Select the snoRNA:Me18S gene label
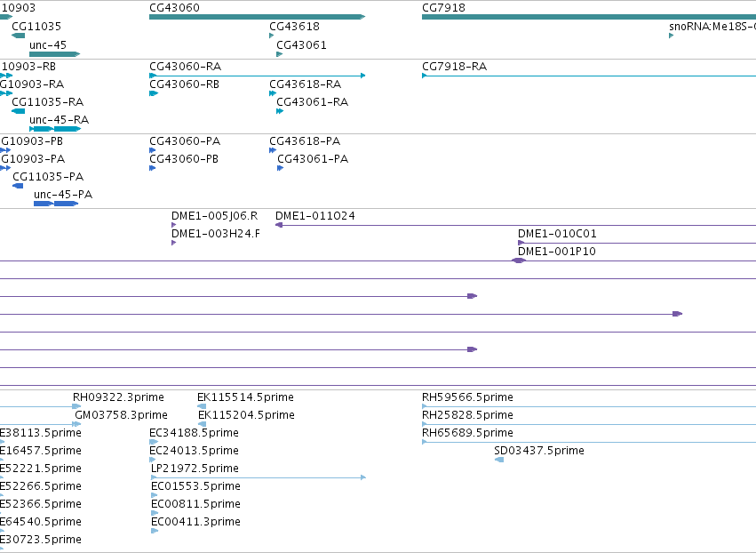This screenshot has width=756, height=553. (712, 27)
